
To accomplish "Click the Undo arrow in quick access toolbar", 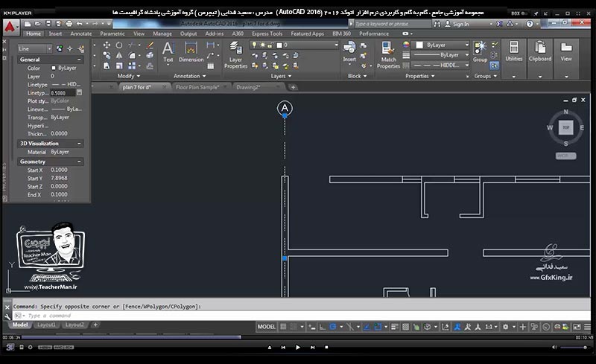I will pos(79,24).
